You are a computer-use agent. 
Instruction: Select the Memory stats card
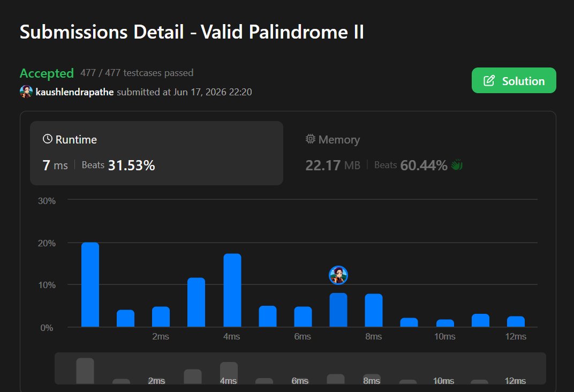(x=419, y=153)
